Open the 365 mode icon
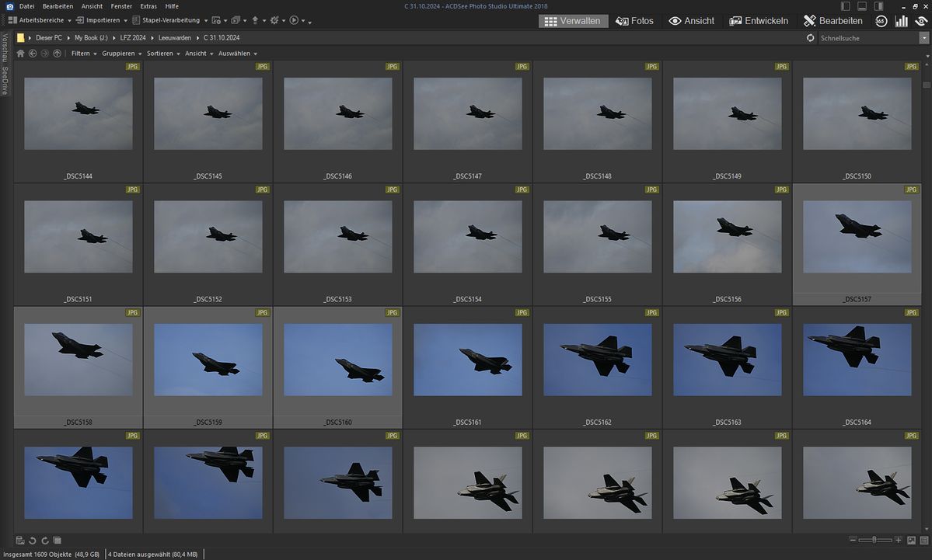Image resolution: width=932 pixels, height=560 pixels. pos(881,21)
